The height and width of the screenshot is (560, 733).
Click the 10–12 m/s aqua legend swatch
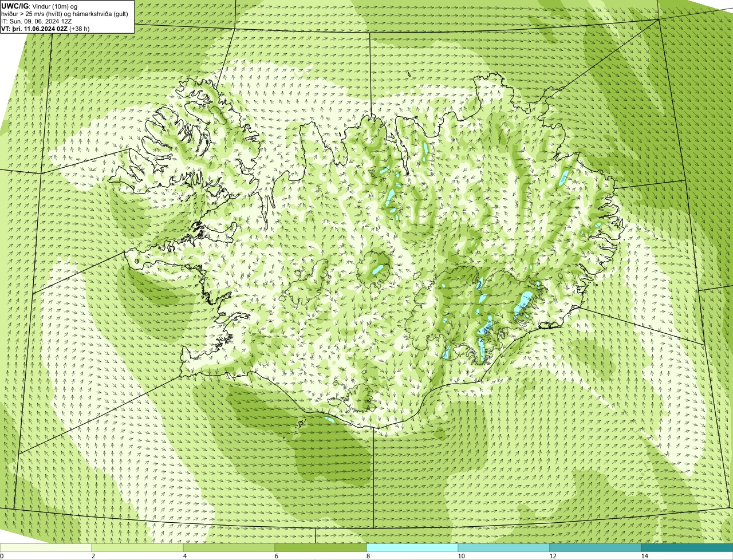coord(504,547)
